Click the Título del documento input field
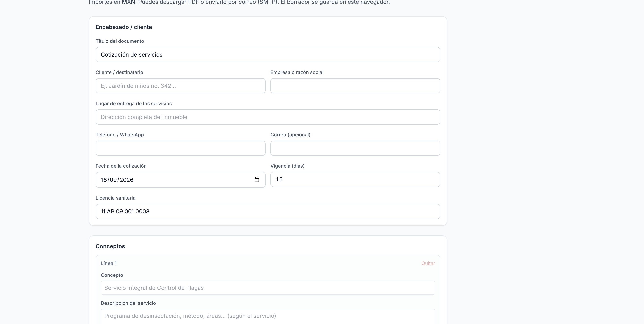 pyautogui.click(x=268, y=55)
